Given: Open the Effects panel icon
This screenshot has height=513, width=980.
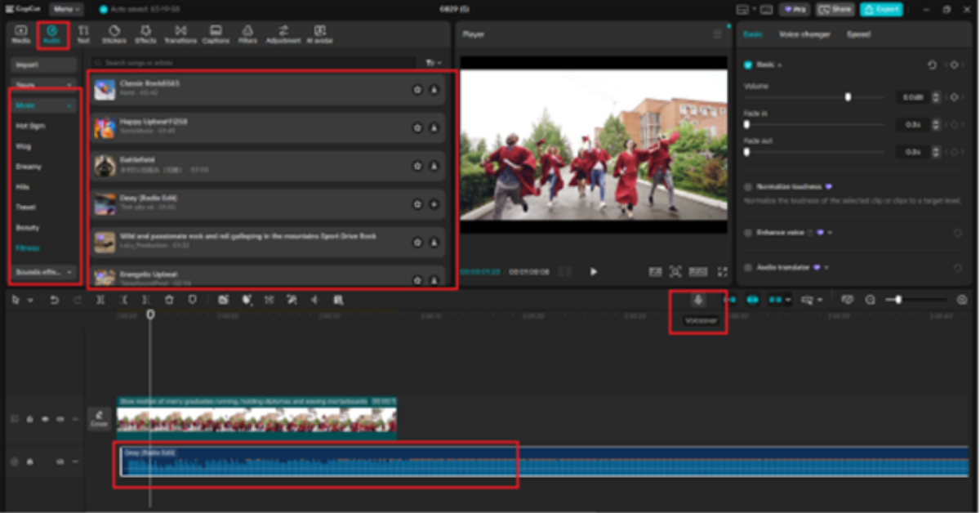Looking at the screenshot, I should (x=145, y=34).
